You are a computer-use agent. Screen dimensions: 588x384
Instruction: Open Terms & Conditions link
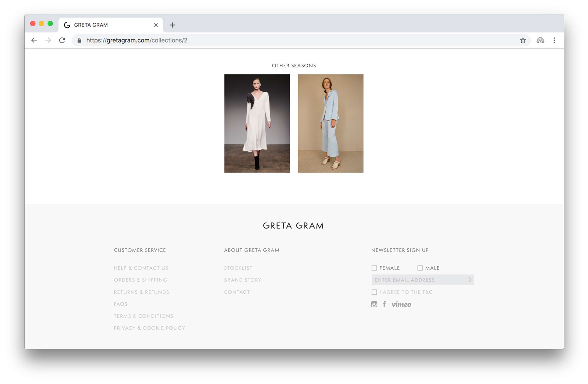click(143, 316)
